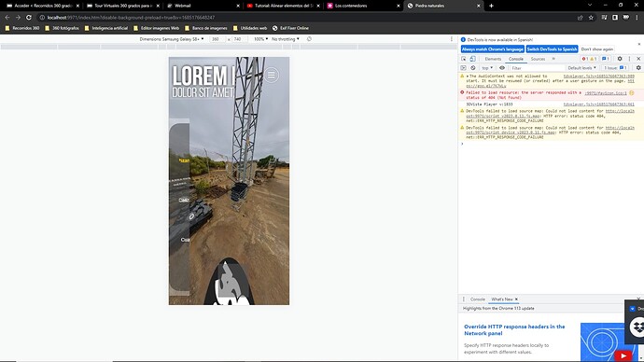Screen dimensions: 644x362
Task: Clear the console with the ban icon
Action: (x=472, y=68)
